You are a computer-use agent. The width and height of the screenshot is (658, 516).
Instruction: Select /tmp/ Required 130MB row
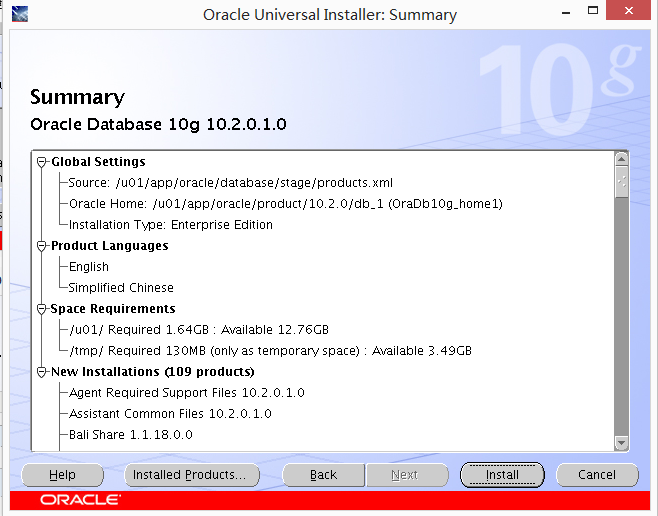(x=270, y=351)
